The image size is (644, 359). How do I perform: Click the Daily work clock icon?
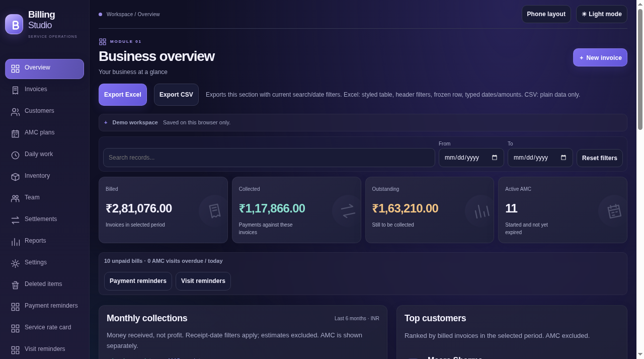coord(15,155)
